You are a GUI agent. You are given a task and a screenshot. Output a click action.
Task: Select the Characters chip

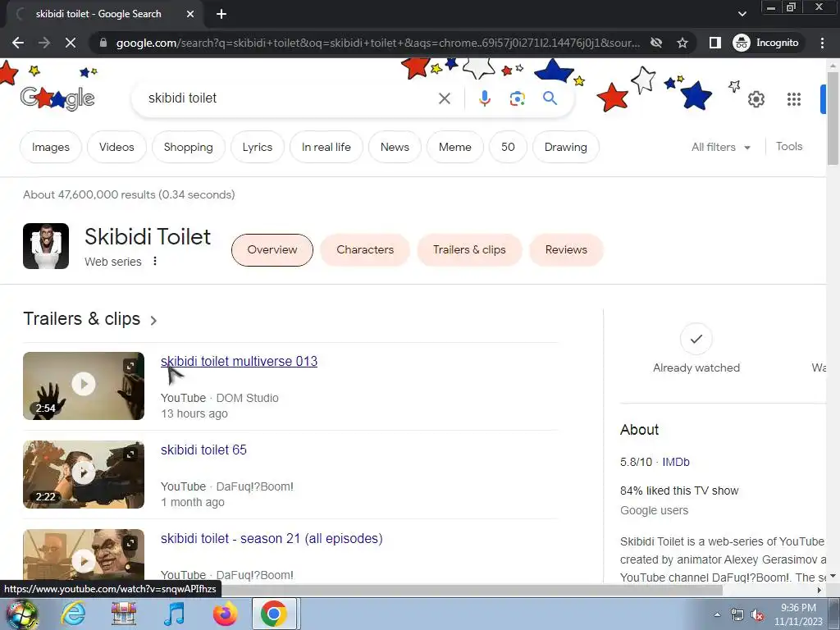click(x=365, y=249)
